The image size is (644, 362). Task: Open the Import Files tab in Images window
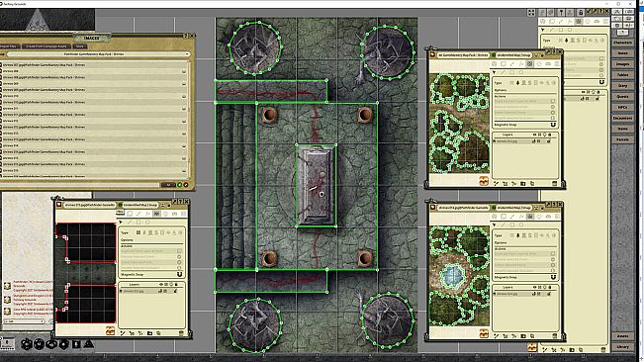pyautogui.click(x=10, y=46)
